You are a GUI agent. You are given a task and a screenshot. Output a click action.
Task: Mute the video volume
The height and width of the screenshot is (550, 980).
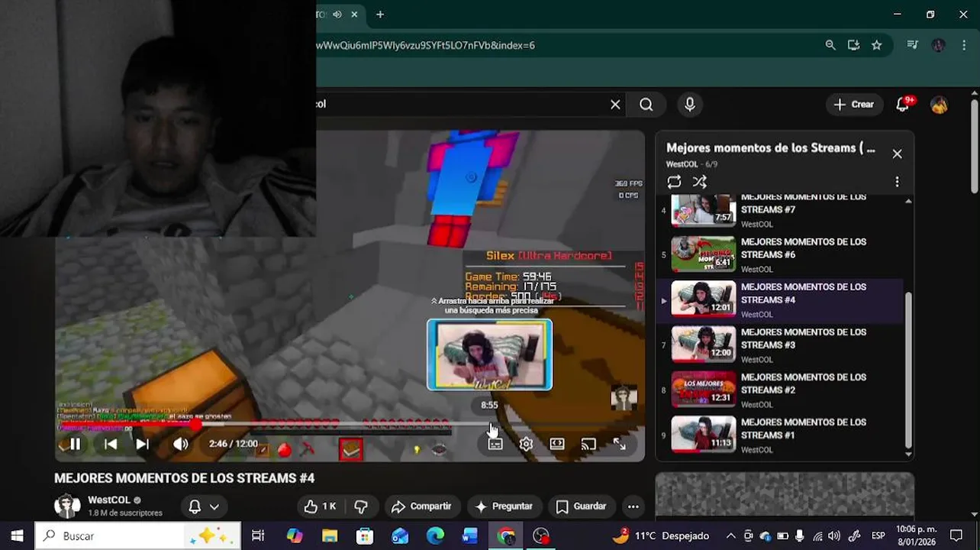180,444
